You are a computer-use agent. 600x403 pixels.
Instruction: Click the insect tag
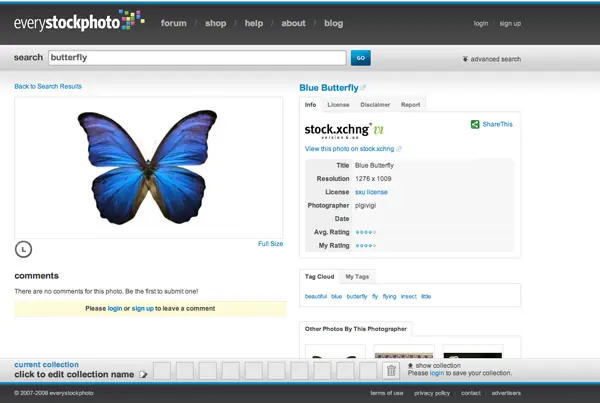tap(409, 297)
